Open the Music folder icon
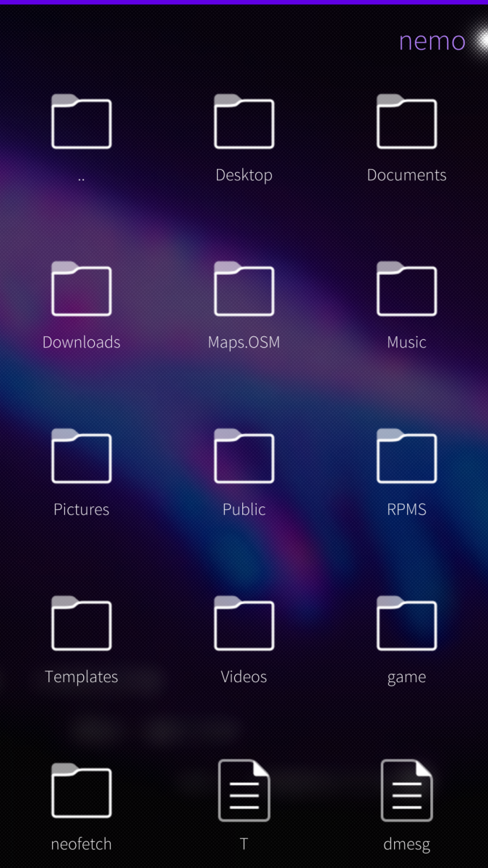Image resolution: width=488 pixels, height=868 pixels. tap(406, 289)
